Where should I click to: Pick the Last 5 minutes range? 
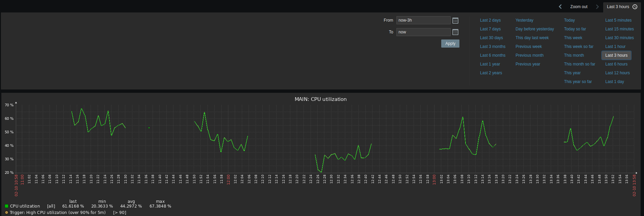pyautogui.click(x=618, y=20)
